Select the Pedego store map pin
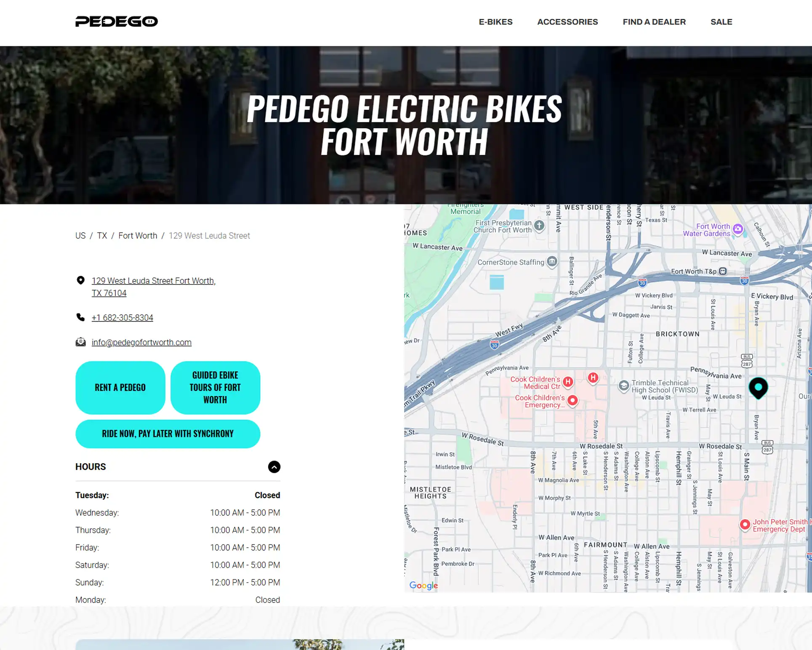The width and height of the screenshot is (812, 650). pos(758,387)
